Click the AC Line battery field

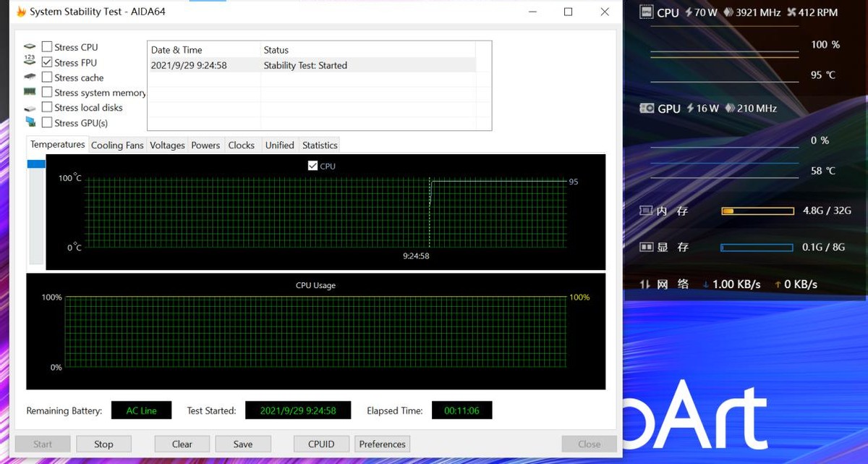point(141,410)
